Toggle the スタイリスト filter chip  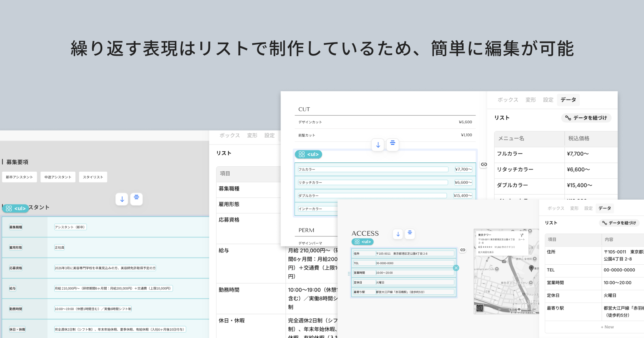pos(93,177)
